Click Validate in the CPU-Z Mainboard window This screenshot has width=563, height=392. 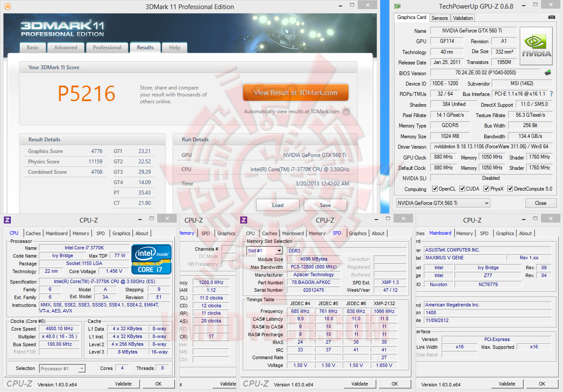[x=507, y=384]
